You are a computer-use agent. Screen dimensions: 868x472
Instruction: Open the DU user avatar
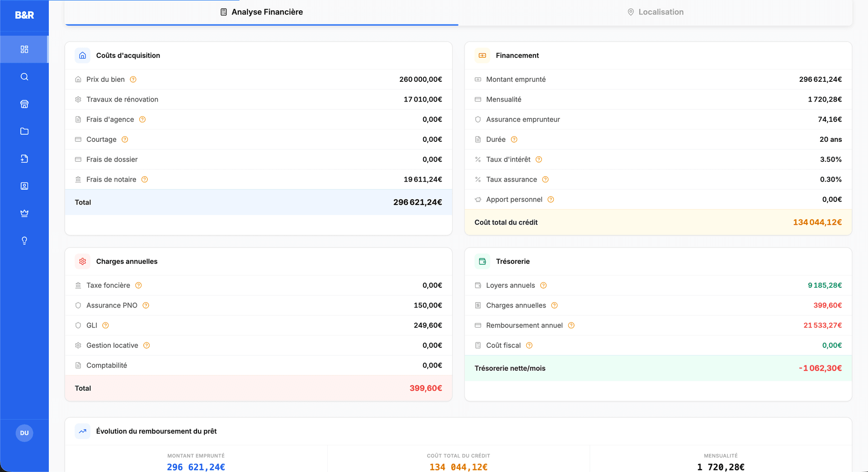click(x=24, y=433)
